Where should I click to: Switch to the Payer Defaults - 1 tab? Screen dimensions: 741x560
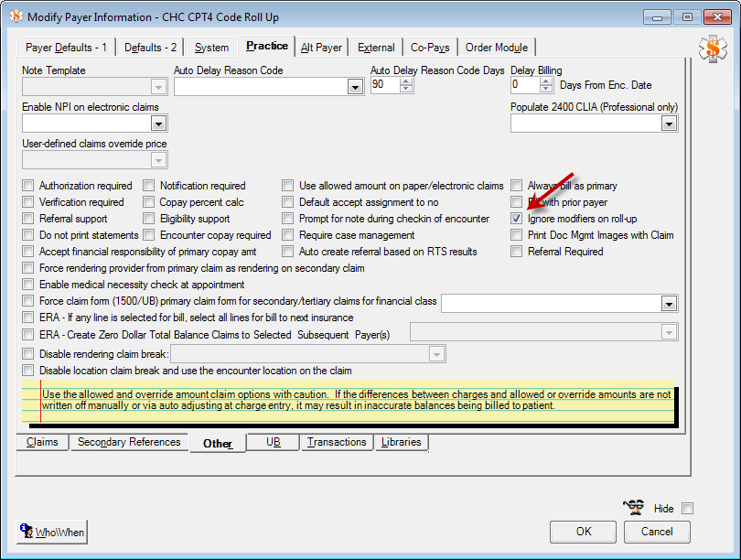click(66, 48)
